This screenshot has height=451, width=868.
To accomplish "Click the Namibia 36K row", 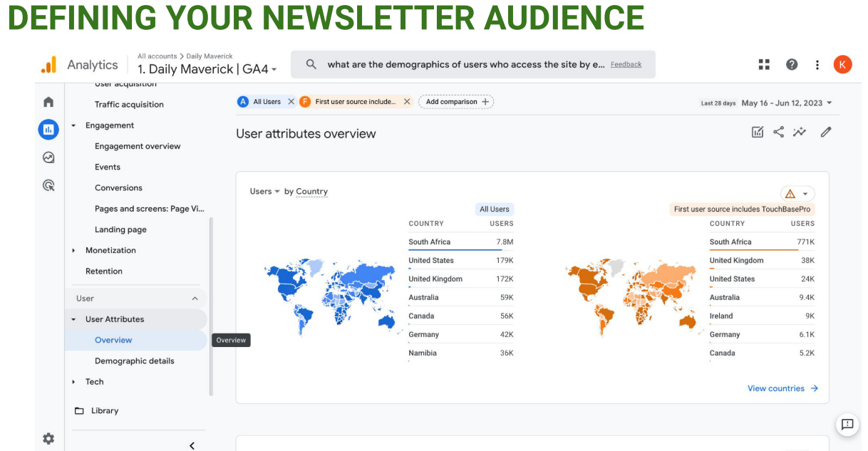I will pos(461,353).
